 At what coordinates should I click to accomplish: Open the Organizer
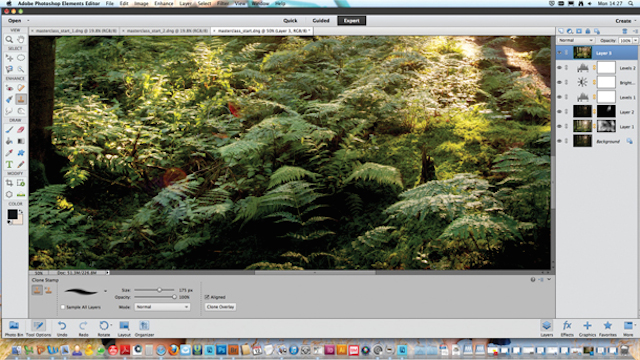pos(144,328)
